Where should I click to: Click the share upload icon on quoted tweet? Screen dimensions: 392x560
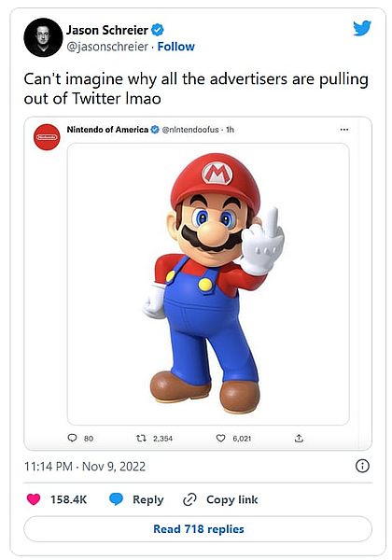click(299, 438)
